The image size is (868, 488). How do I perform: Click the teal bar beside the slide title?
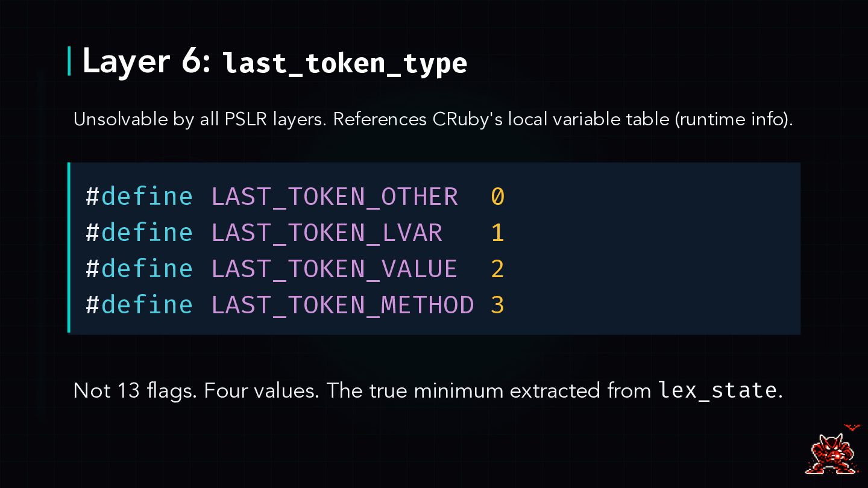69,61
